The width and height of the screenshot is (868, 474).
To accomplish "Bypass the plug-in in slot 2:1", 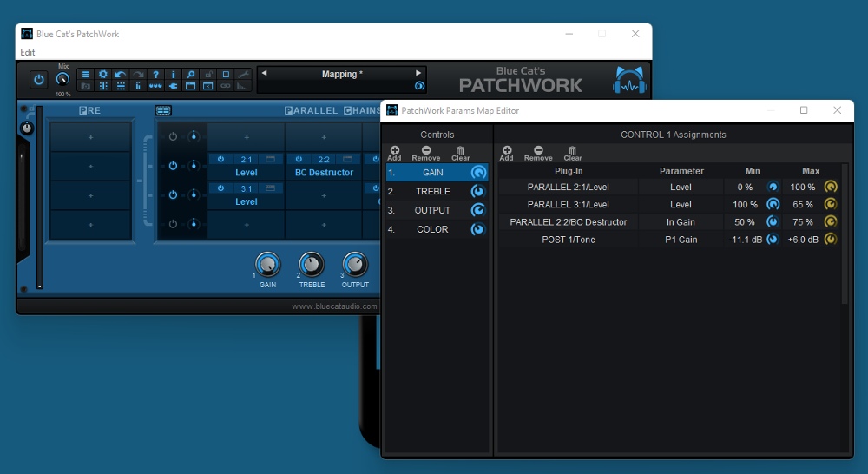I will [x=220, y=159].
